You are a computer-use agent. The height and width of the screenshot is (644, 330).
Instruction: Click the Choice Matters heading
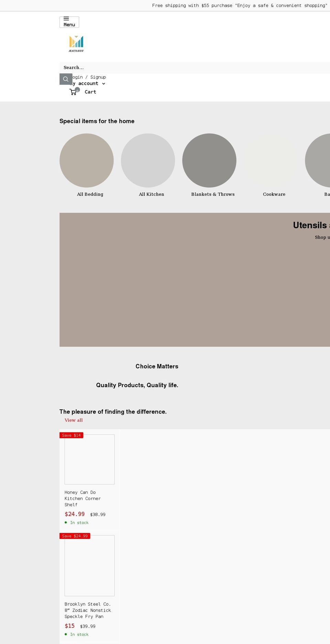click(x=157, y=366)
